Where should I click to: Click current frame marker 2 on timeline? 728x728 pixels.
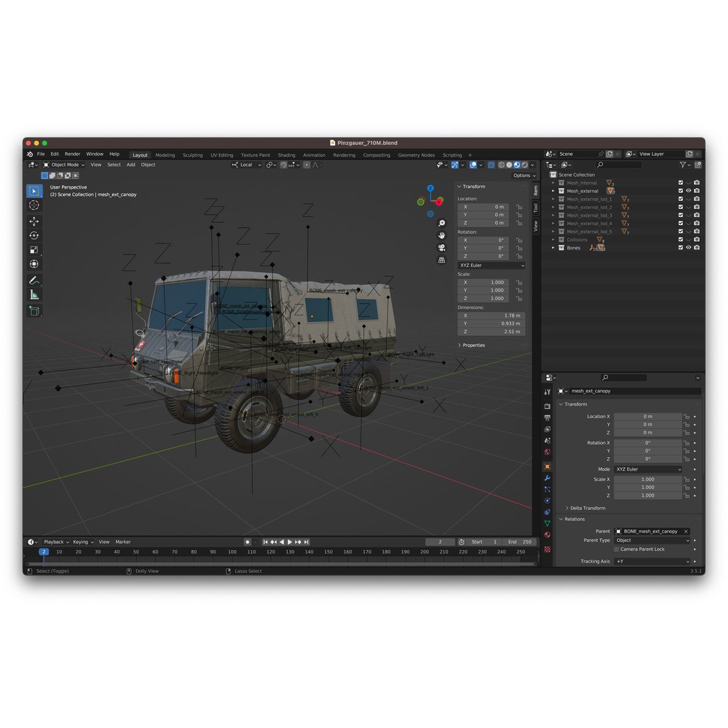tap(44, 552)
